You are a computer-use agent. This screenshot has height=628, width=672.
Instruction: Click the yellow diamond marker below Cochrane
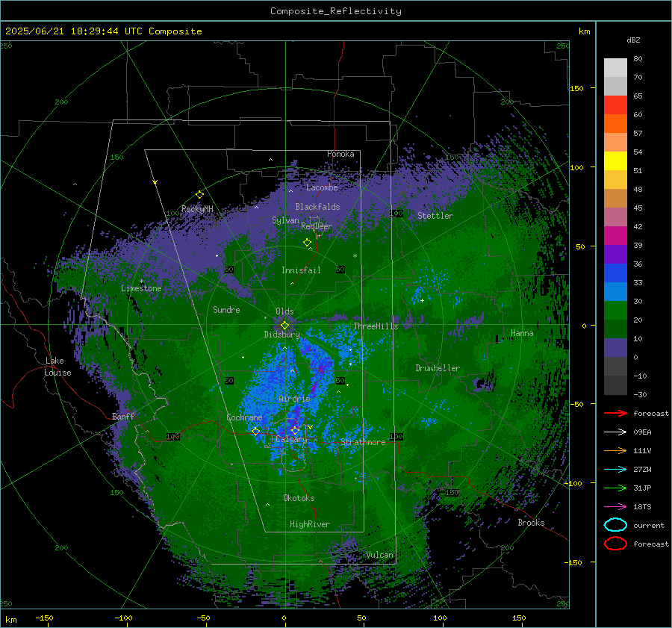(x=256, y=432)
